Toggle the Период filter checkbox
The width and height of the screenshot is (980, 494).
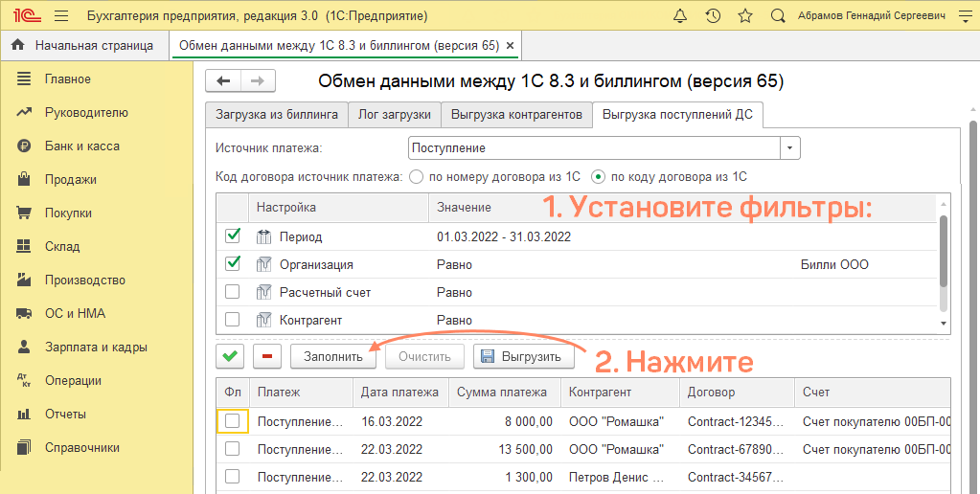[233, 236]
